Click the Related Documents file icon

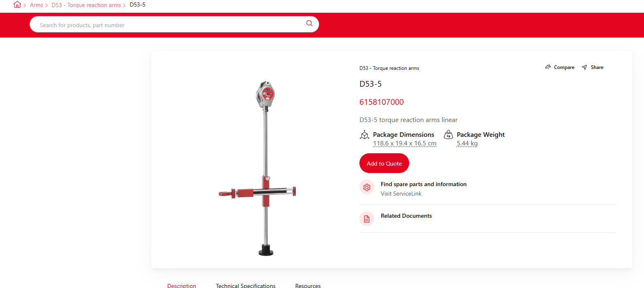click(x=367, y=219)
